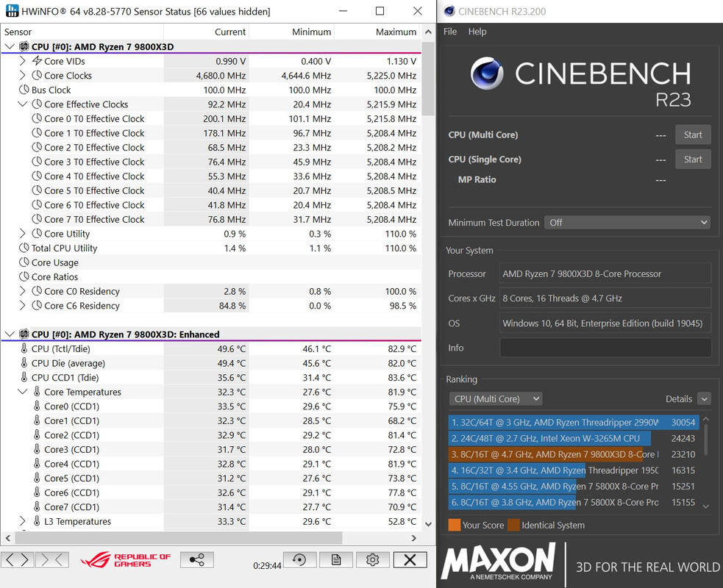Click the HWiNFO horizontal scrollbar thumb
The width and height of the screenshot is (723, 588).
coord(179,537)
